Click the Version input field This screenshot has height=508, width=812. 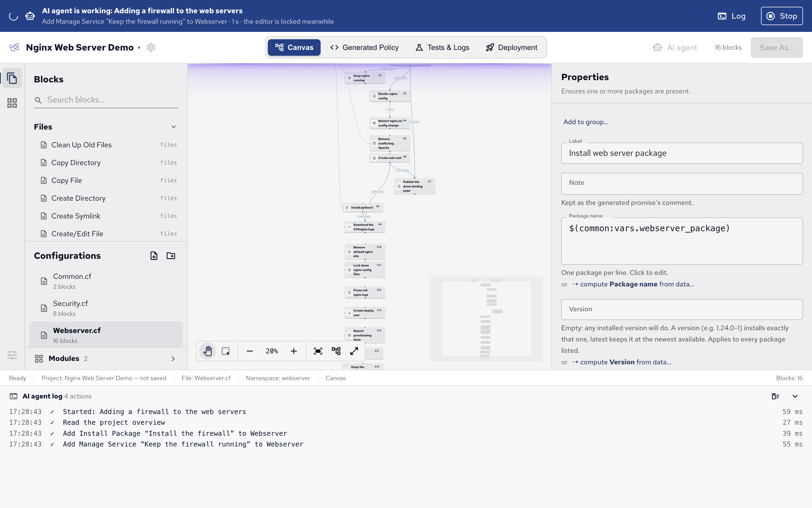pos(681,309)
